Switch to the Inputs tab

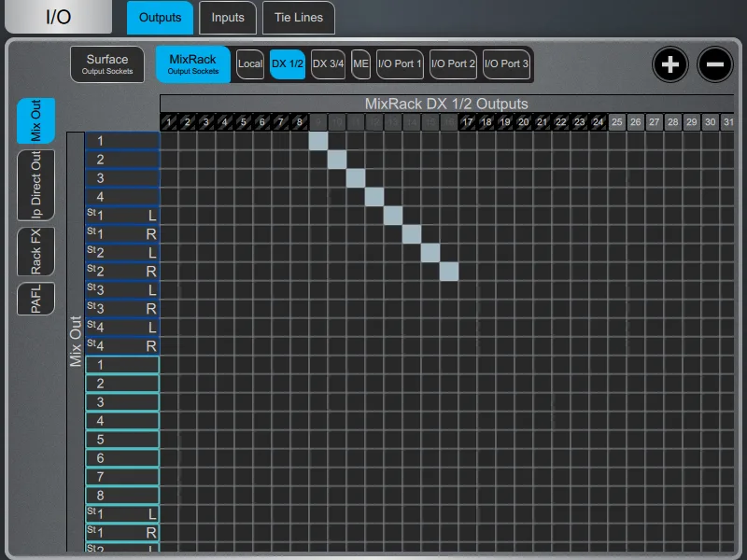click(x=228, y=18)
